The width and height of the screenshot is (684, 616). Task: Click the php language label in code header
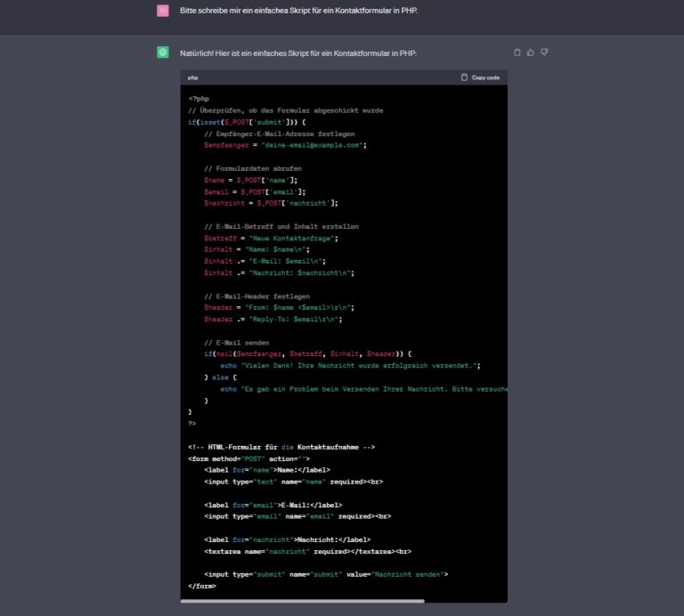192,78
